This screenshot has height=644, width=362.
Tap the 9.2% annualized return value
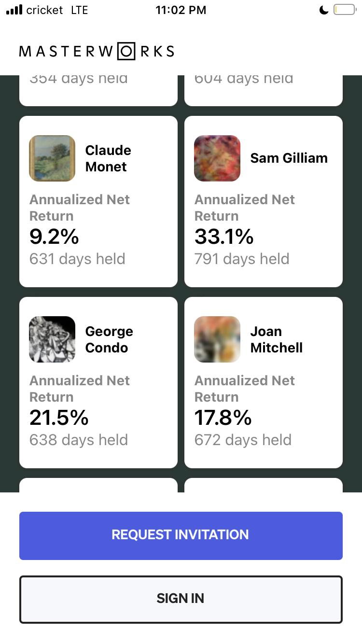point(54,237)
